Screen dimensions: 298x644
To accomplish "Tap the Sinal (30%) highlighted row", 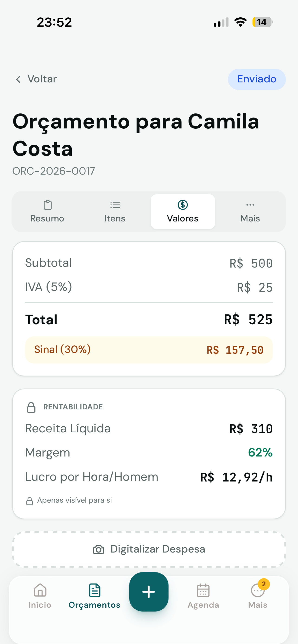I will [x=149, y=350].
